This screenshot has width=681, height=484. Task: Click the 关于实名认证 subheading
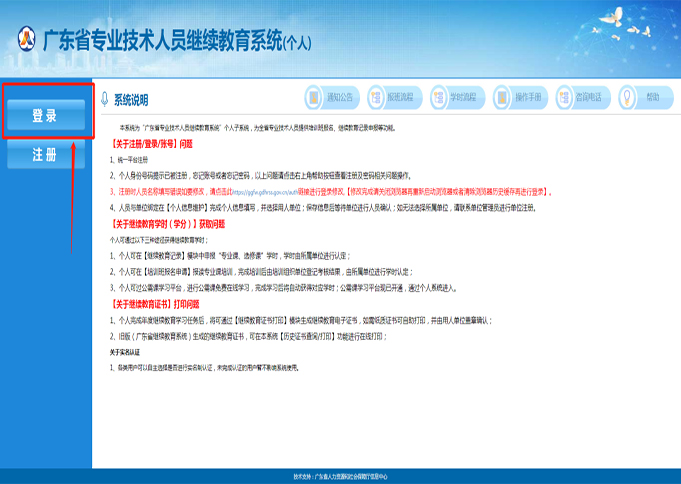(x=125, y=352)
